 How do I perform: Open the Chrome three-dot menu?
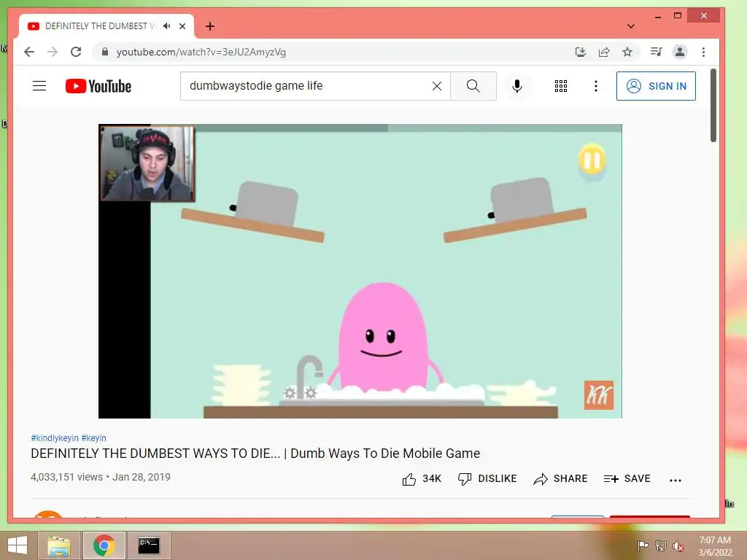[704, 52]
